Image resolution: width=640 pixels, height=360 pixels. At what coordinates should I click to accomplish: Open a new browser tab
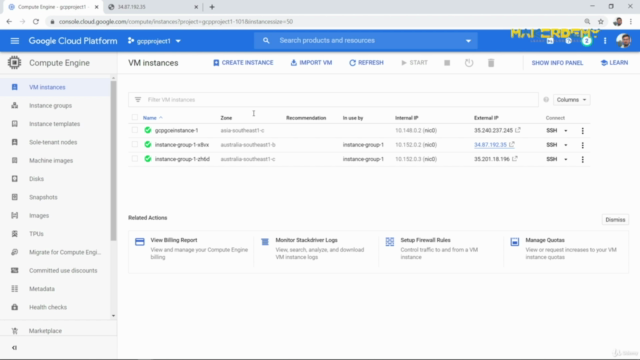tap(212, 7)
